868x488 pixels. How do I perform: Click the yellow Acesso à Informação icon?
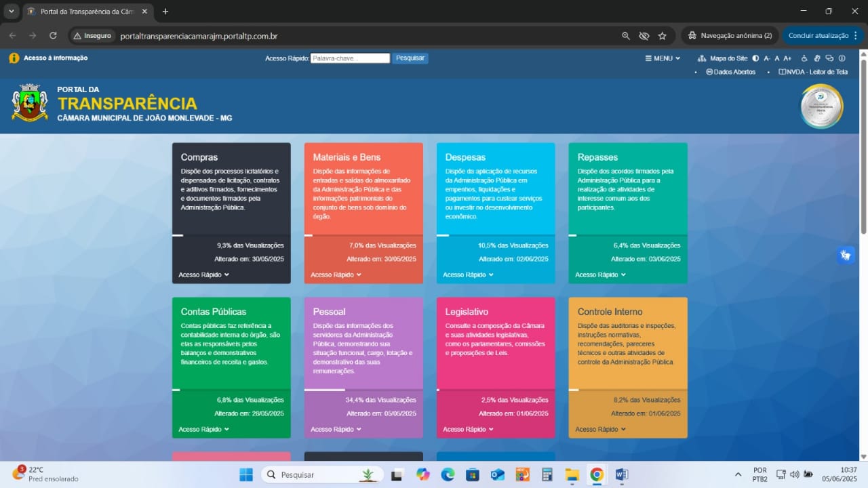pos(14,58)
